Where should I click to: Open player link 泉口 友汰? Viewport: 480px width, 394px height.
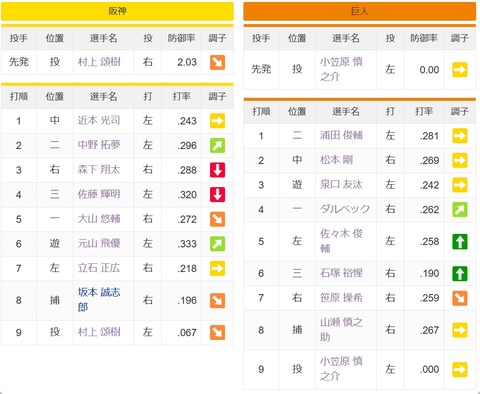[x=341, y=184]
